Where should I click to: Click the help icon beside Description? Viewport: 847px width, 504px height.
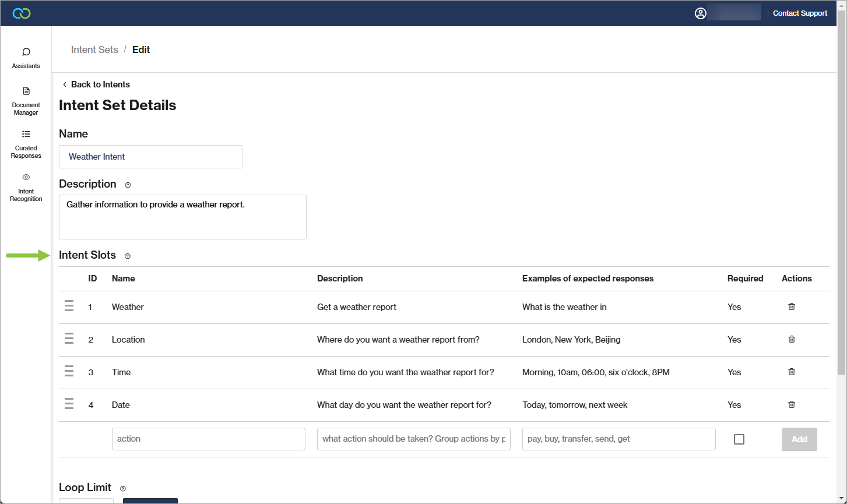128,185
